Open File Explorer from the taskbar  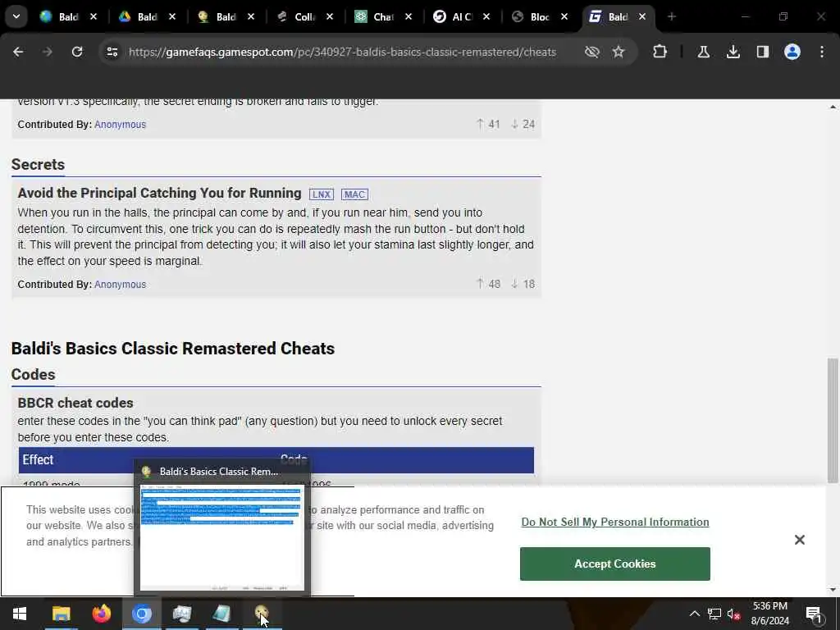coord(61,614)
